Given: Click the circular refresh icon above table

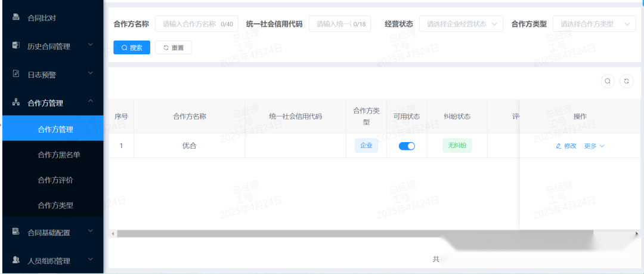Looking at the screenshot, I should [x=626, y=81].
